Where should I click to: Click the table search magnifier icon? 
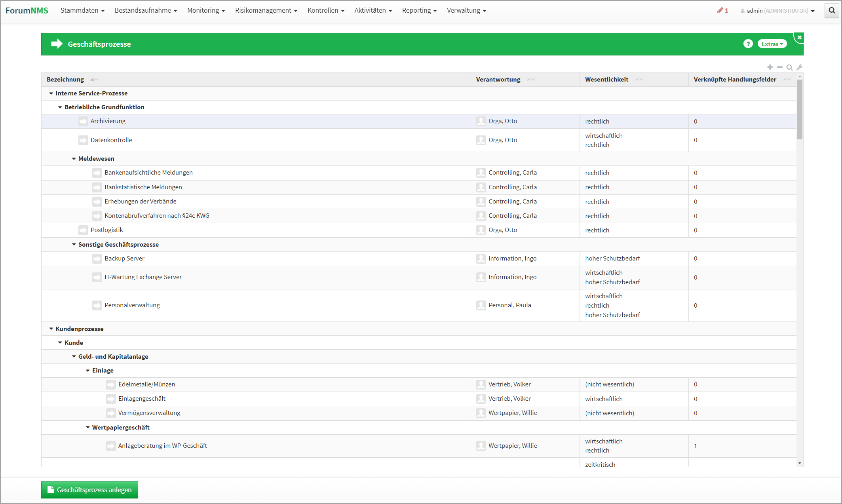pyautogui.click(x=789, y=67)
